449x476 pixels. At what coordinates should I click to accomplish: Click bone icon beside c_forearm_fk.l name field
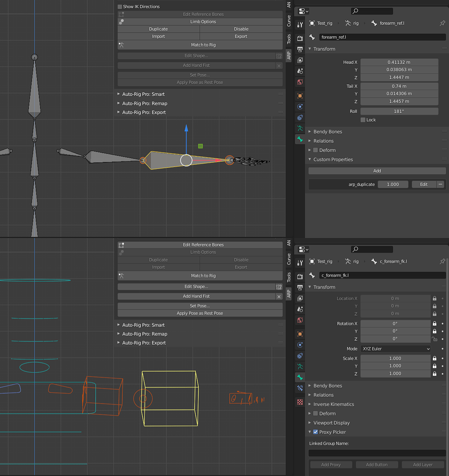(x=312, y=275)
